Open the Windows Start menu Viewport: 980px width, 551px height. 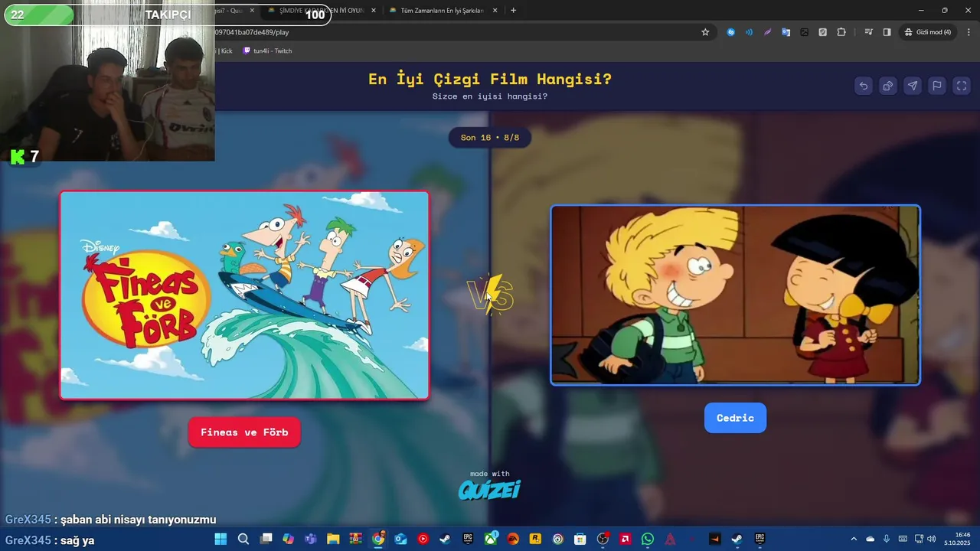coord(220,539)
